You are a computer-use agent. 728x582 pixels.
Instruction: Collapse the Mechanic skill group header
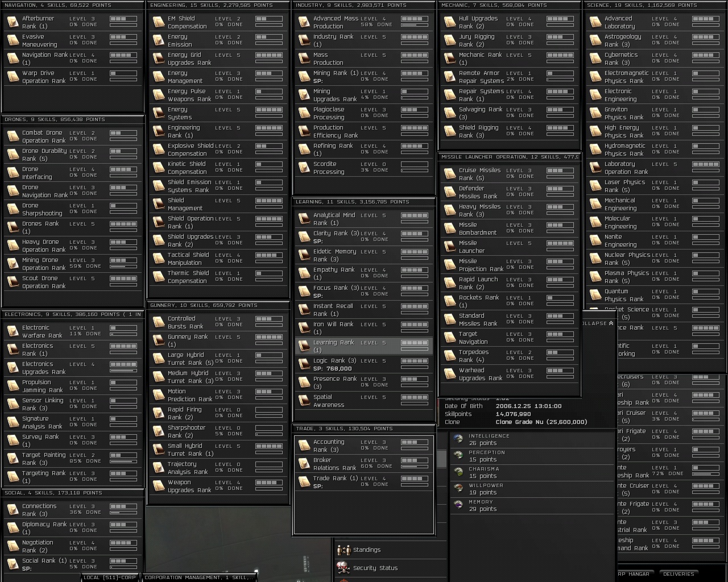pyautogui.click(x=510, y=5)
